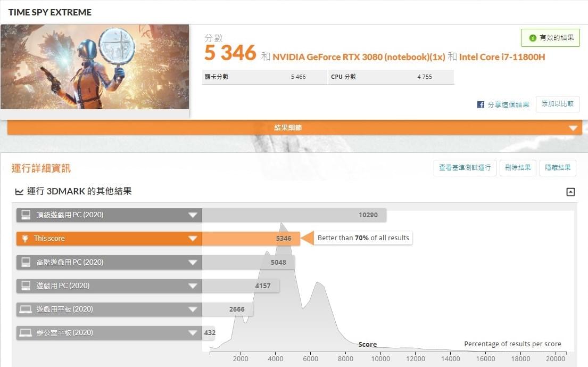Click the 運行詳細資訊 heading

point(41,168)
